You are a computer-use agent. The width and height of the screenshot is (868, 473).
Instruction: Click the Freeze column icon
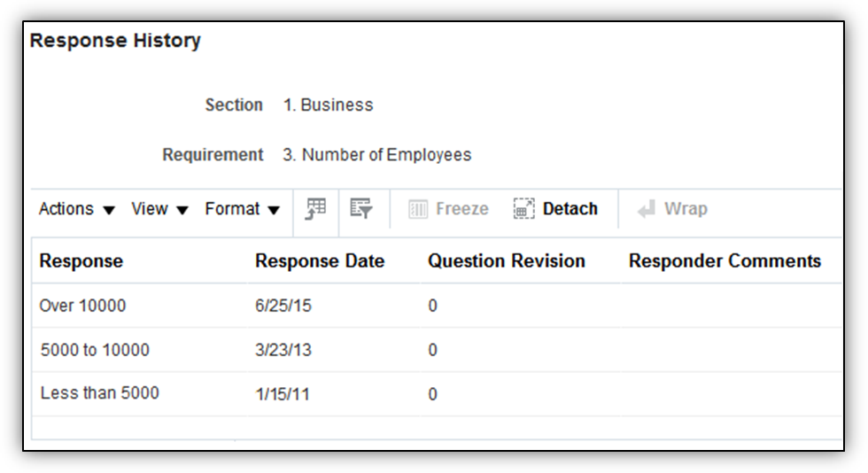pyautogui.click(x=418, y=210)
